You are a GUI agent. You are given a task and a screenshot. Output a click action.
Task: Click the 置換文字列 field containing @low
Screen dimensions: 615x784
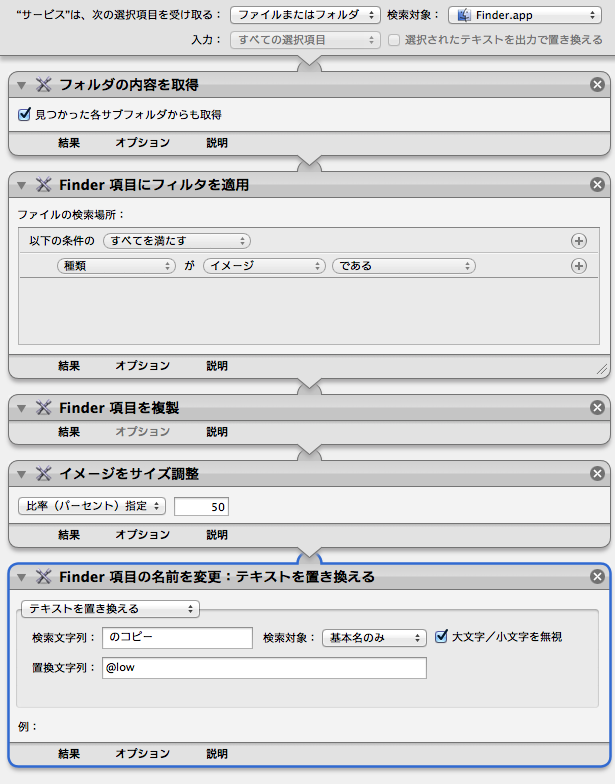point(264,668)
